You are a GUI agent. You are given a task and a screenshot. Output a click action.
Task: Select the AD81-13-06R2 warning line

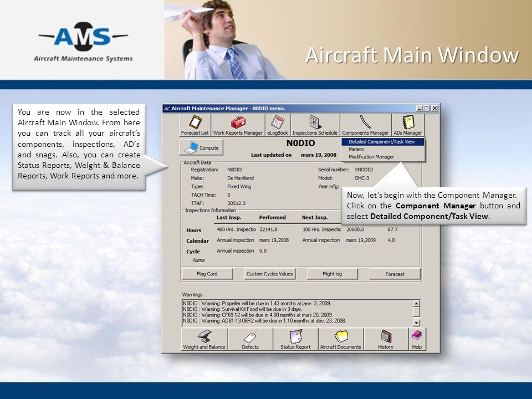point(264,321)
